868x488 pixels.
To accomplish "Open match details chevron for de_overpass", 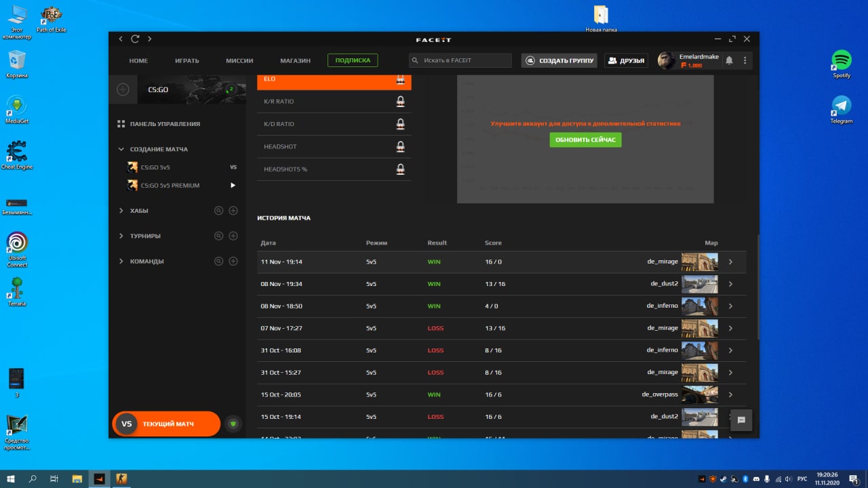I will click(x=730, y=394).
